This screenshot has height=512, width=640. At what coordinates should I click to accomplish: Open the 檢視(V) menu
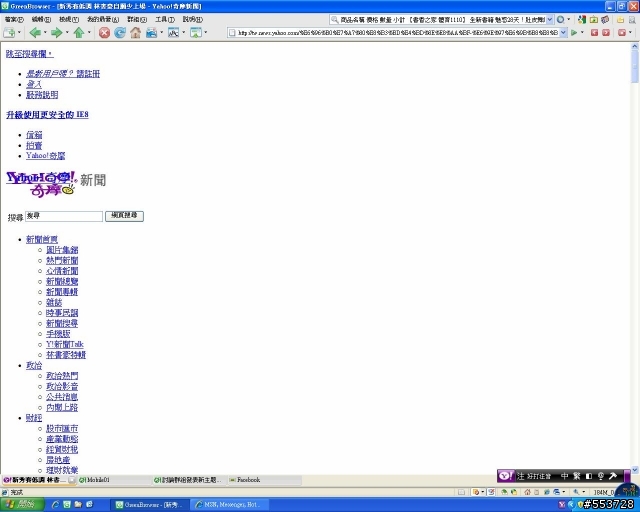pos(69,19)
